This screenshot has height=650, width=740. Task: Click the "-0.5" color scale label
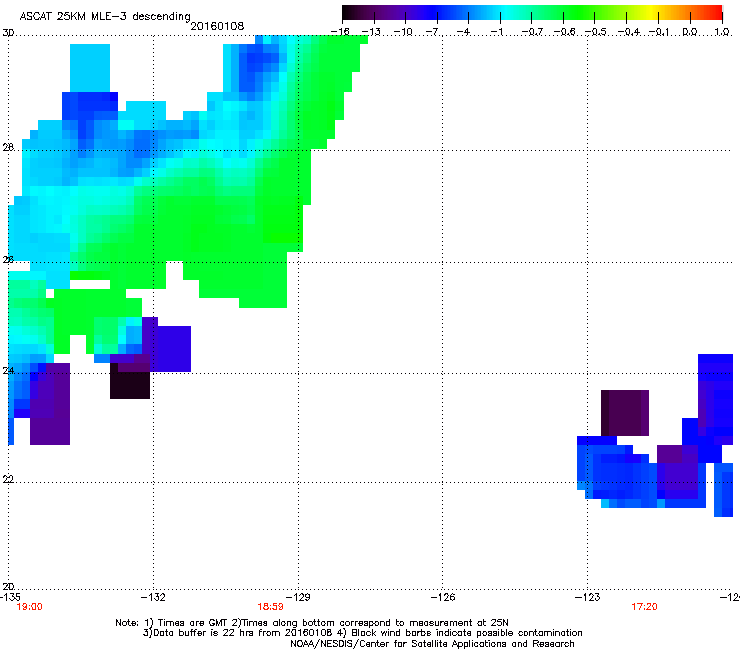(x=595, y=32)
